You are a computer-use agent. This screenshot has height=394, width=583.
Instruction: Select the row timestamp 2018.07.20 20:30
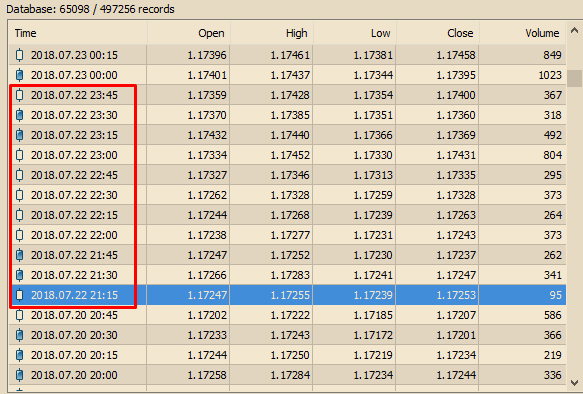click(x=74, y=335)
